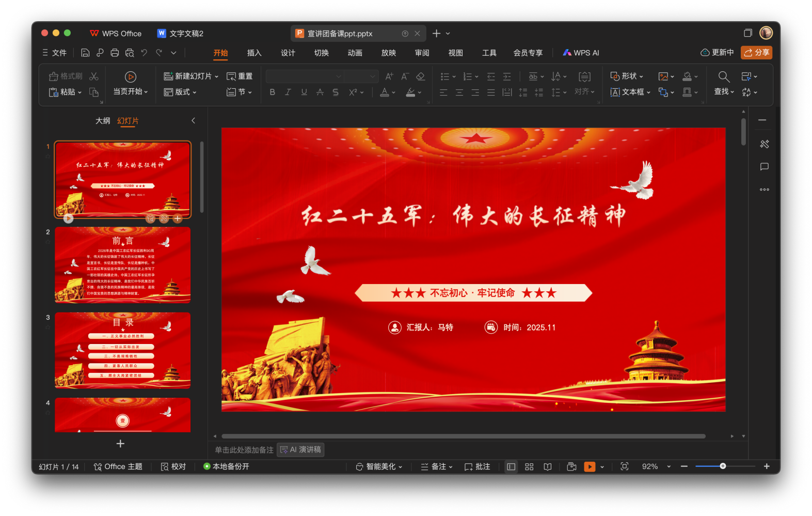Click the 查找 magnifier icon

[x=724, y=77]
